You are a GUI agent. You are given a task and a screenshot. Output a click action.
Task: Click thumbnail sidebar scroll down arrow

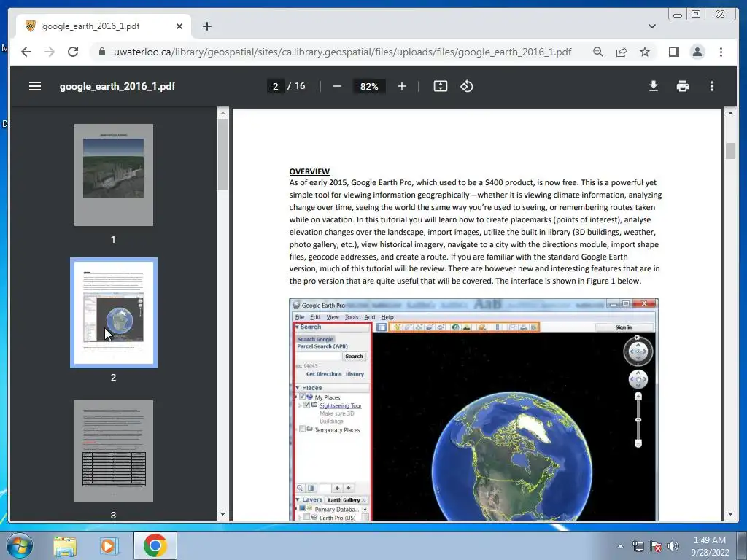click(222, 514)
